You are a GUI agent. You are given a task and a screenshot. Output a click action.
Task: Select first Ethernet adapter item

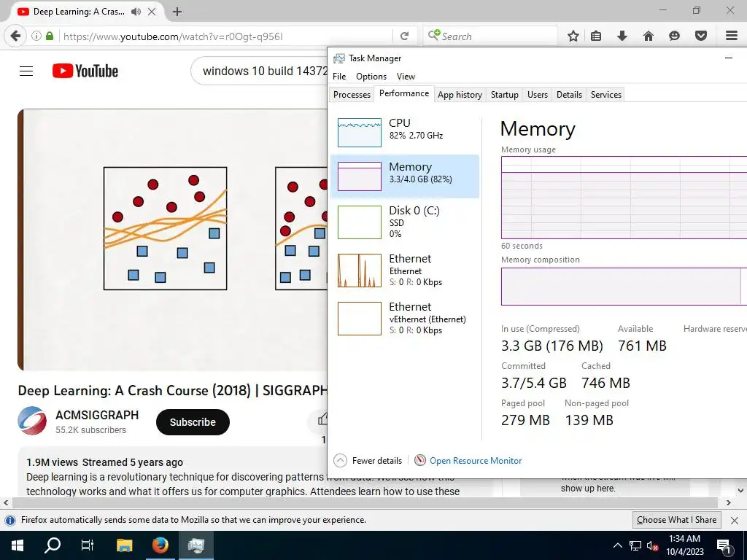coord(405,270)
